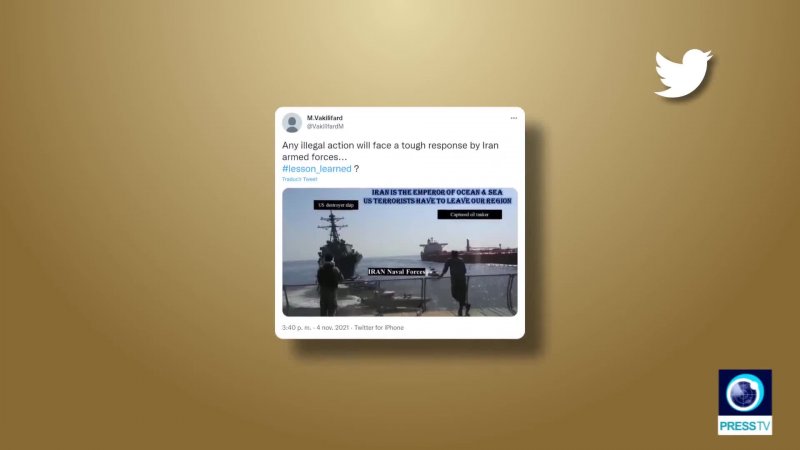Click the 'US destroyer ship' label
Viewport: 800px width, 450px height.
click(x=336, y=205)
